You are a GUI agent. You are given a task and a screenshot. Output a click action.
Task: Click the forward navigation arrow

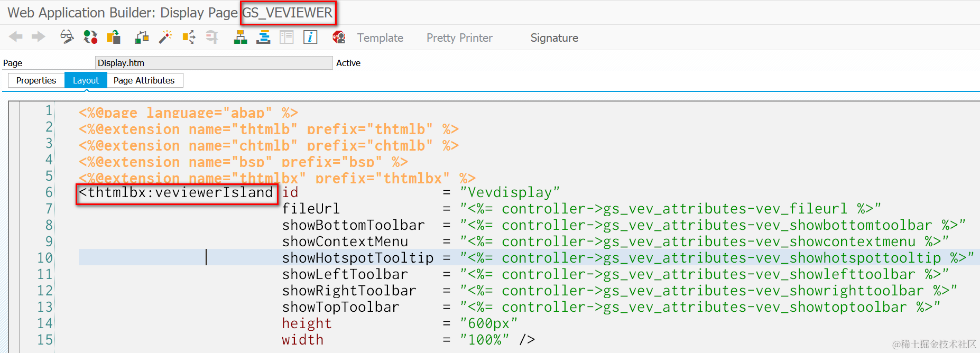(38, 37)
